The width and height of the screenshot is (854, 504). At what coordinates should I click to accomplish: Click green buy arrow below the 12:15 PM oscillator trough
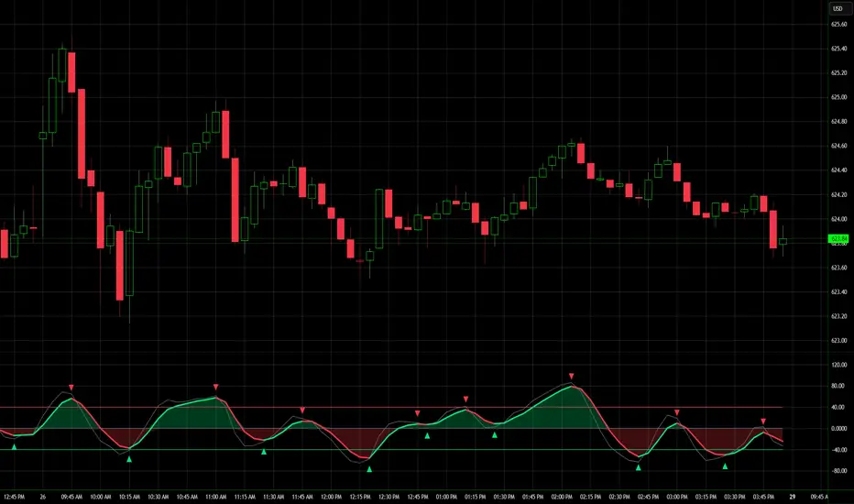coord(369,469)
